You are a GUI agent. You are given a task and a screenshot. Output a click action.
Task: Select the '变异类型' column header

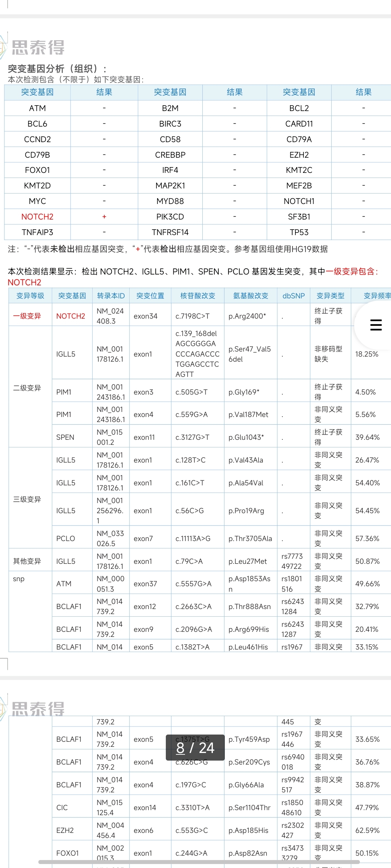(x=331, y=296)
